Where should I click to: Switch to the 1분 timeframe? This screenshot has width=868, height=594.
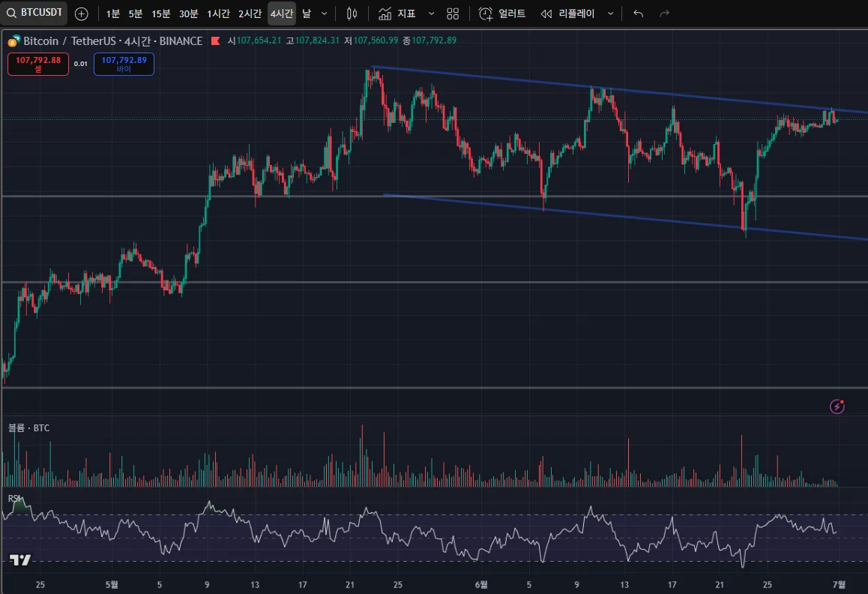click(x=112, y=13)
